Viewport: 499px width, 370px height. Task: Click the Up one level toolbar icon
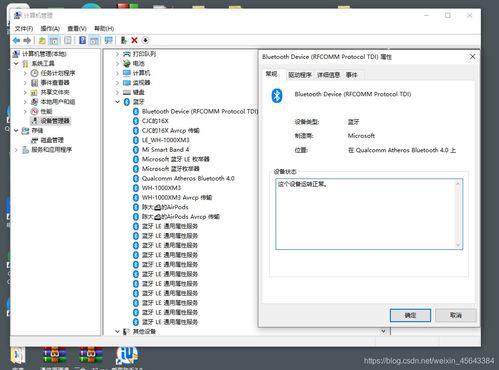point(42,40)
